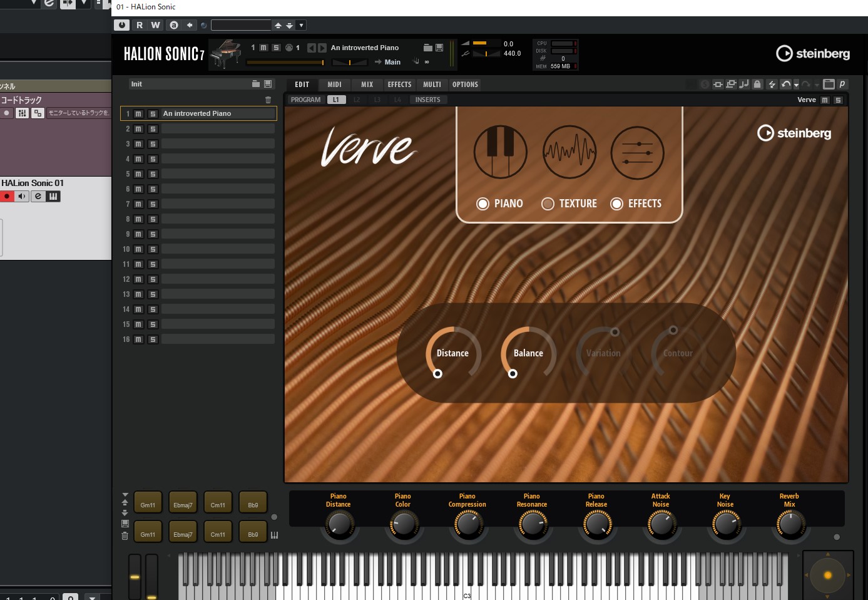
Task: Click small keyboard icon beside chord pads
Action: coord(274,535)
